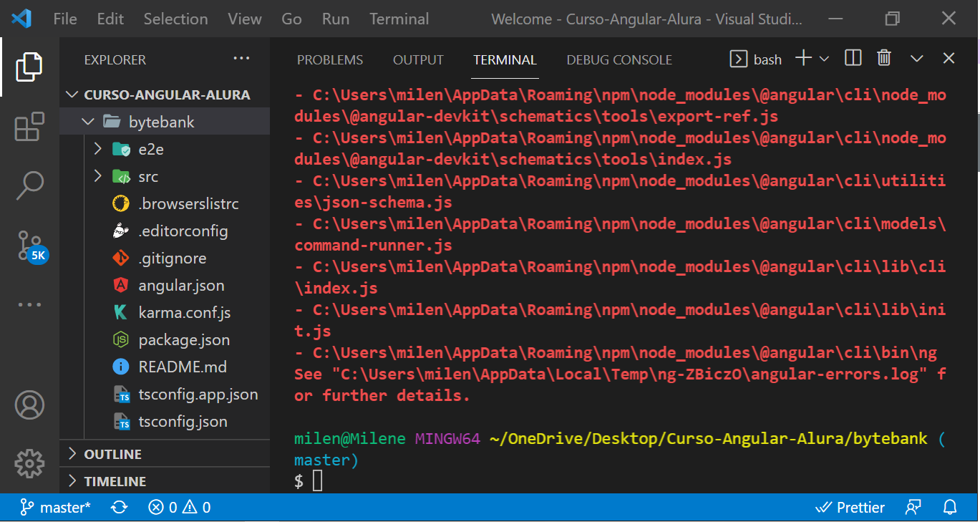
Task: Click the Prettier status bar item
Action: click(x=850, y=508)
